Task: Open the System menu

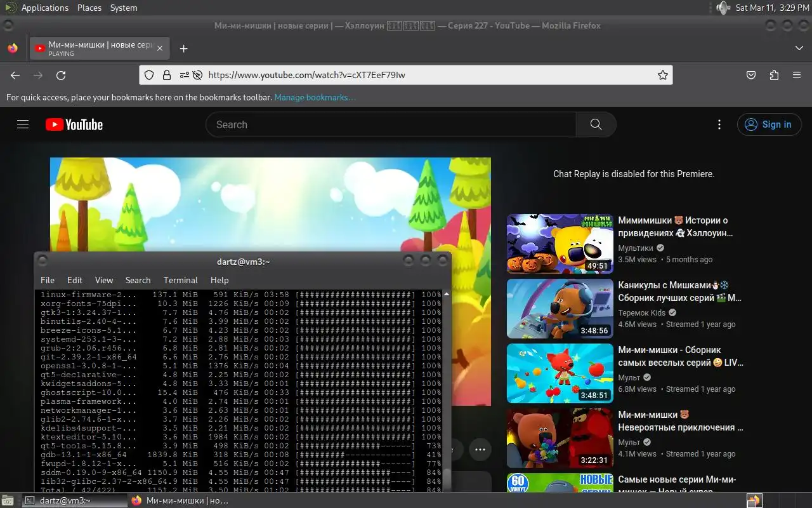Action: point(124,8)
